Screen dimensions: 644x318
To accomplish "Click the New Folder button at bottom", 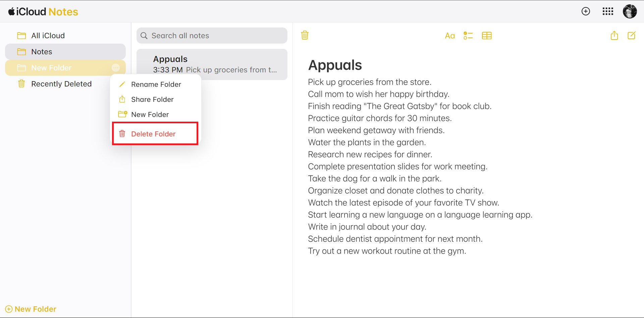I will coord(31,309).
